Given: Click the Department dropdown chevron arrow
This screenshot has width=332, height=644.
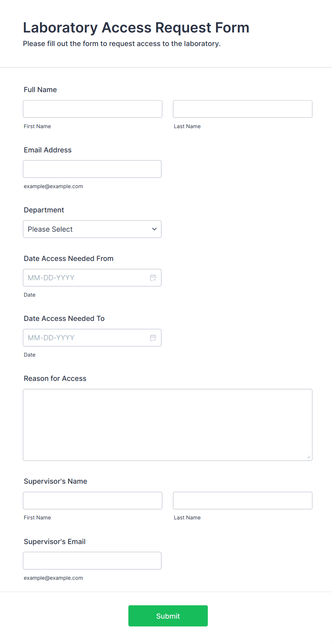Looking at the screenshot, I should click(x=154, y=229).
